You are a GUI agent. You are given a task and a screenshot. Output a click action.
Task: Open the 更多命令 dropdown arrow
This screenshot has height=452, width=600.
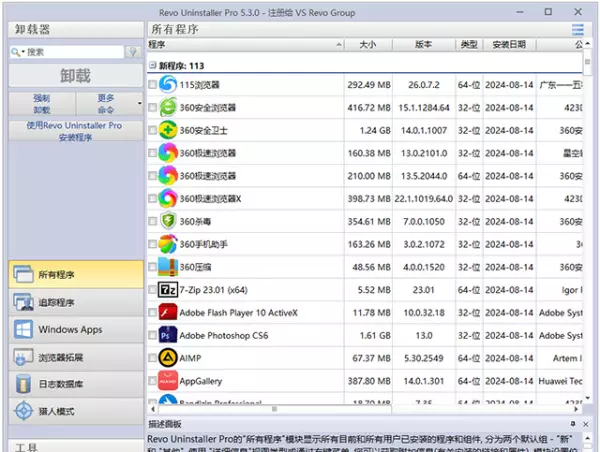tap(140, 103)
